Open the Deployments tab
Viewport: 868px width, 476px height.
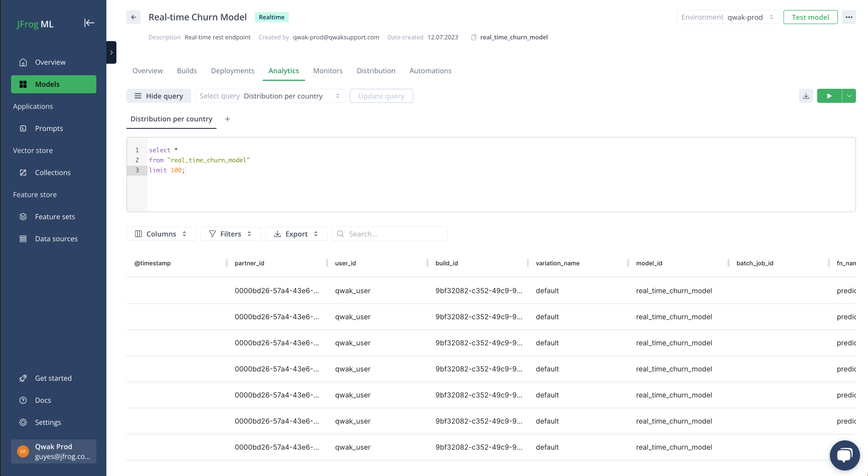click(x=233, y=71)
